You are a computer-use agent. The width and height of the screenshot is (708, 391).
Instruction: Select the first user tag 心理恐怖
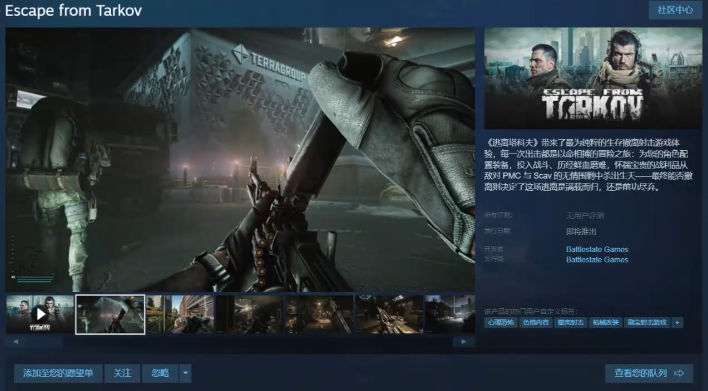click(x=501, y=322)
